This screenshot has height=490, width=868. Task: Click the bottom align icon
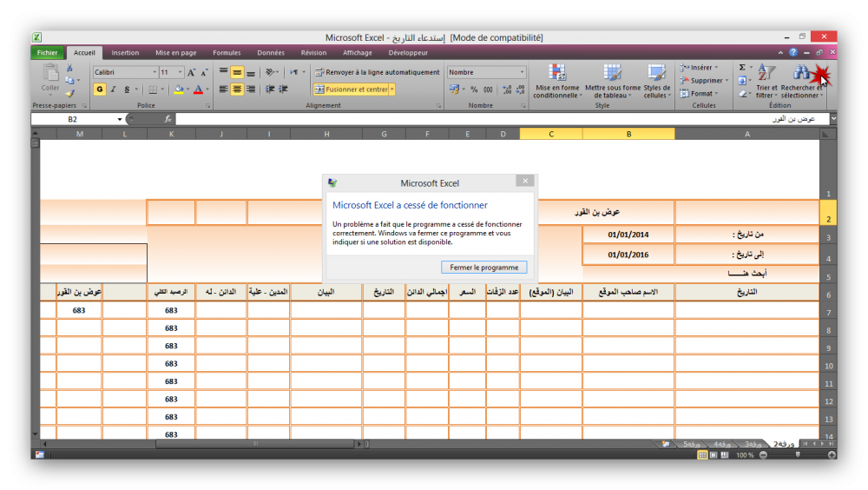(251, 72)
